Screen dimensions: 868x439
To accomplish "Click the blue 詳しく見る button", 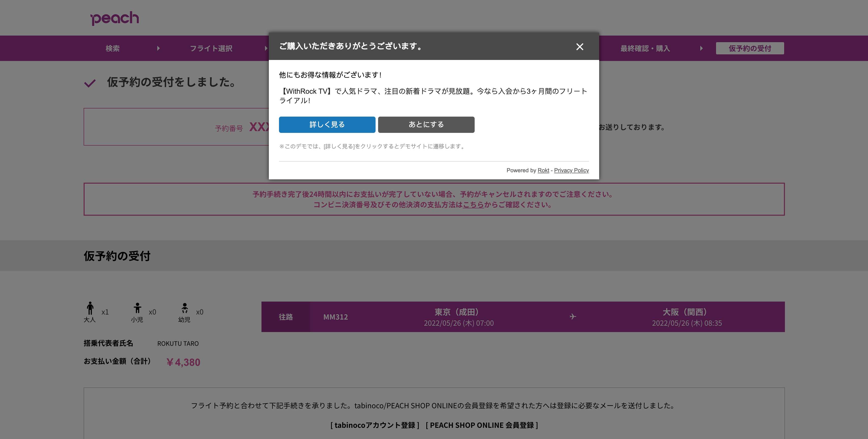I will pyautogui.click(x=327, y=125).
